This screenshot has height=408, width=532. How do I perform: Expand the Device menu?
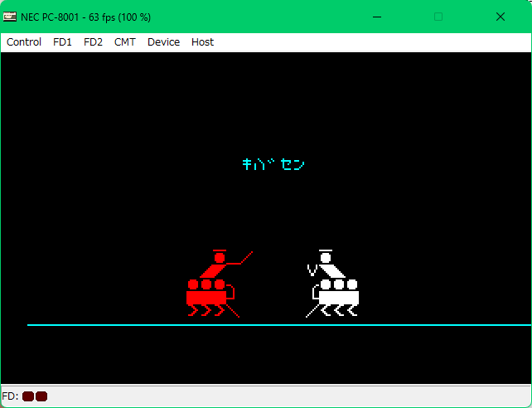pos(163,42)
